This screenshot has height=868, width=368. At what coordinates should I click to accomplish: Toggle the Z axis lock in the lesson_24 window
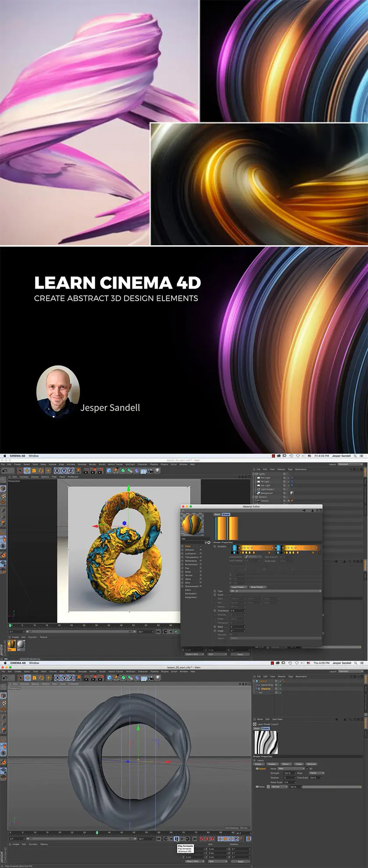coord(71,470)
